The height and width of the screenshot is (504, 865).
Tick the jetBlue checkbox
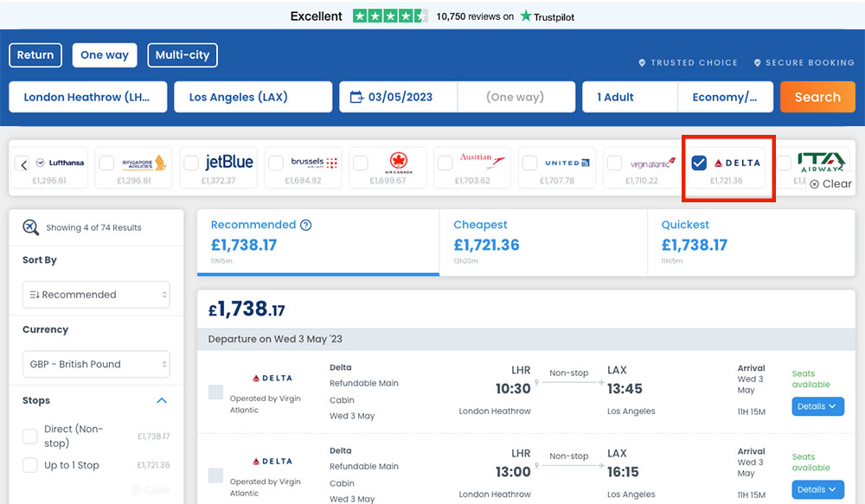(191, 163)
